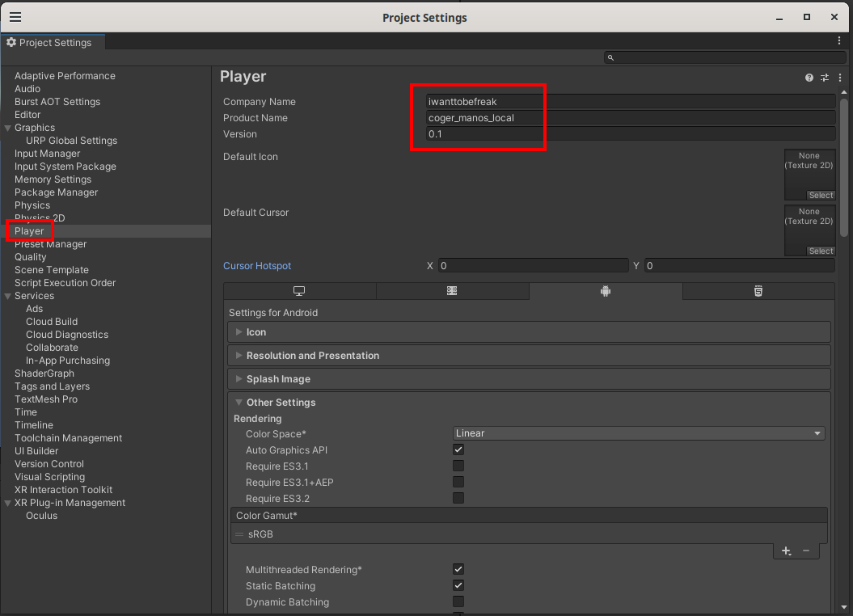Switch to the desktop standalone platform tab

click(x=299, y=291)
